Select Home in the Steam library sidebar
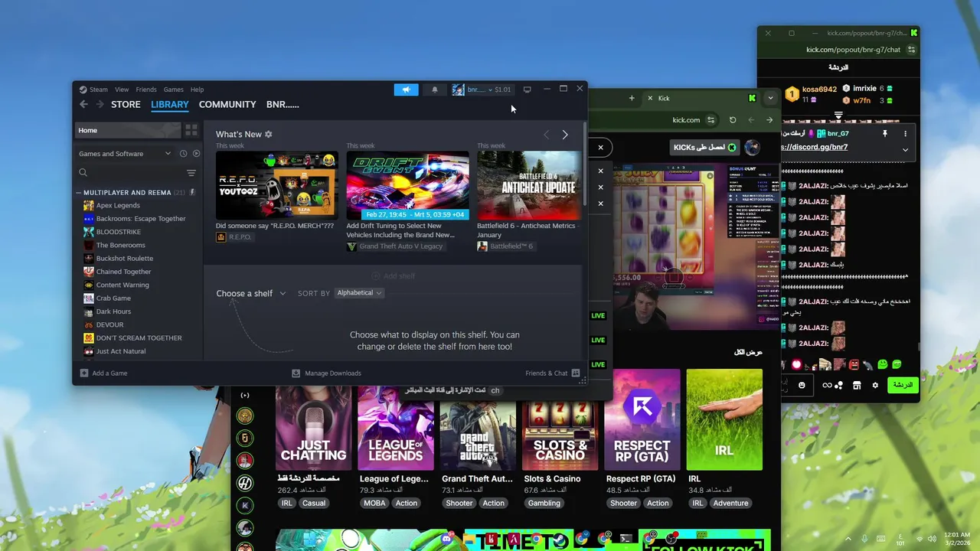Viewport: 980px width, 551px height. click(128, 130)
